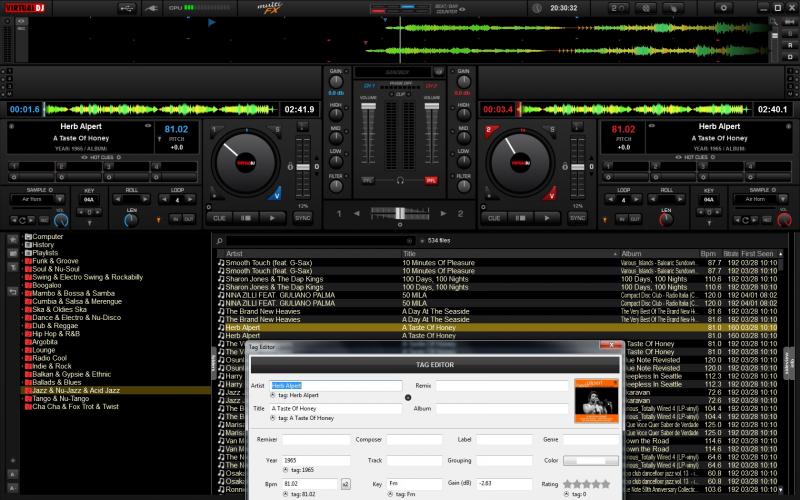Image resolution: width=800 pixels, height=500 pixels.
Task: Click the search magnifier in the browser
Action: (x=219, y=241)
